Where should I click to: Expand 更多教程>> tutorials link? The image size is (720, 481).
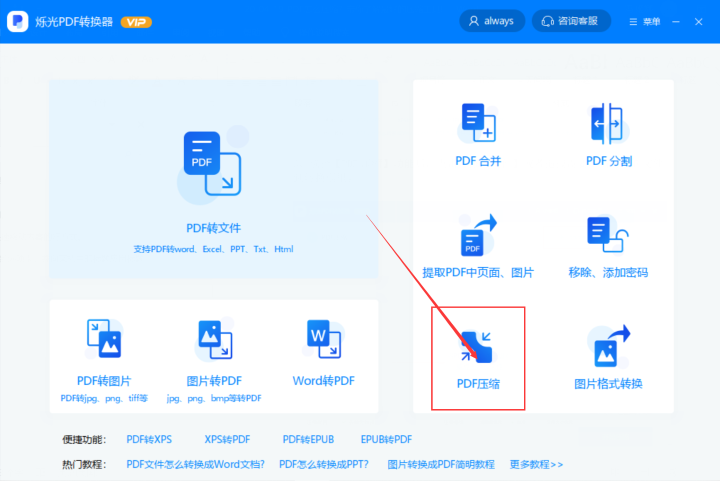[536, 464]
